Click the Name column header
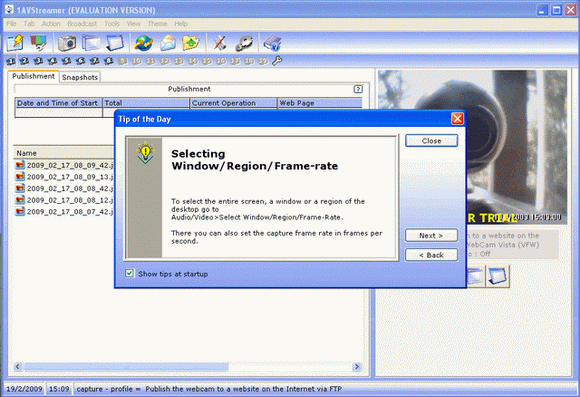Screen dimensions: 580x397 click(64, 153)
